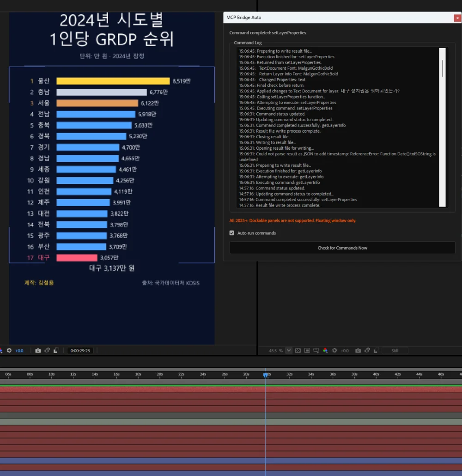This screenshot has width=462, height=476.
Task: Click the ReferenceError log line about Date().toISOString
Action: pyautogui.click(x=337, y=157)
